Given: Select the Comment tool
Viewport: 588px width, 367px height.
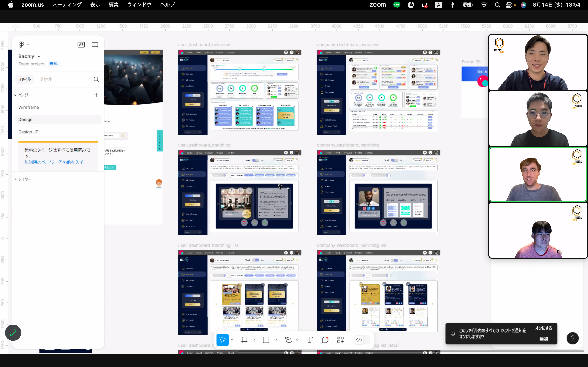Looking at the screenshot, I should click(325, 340).
